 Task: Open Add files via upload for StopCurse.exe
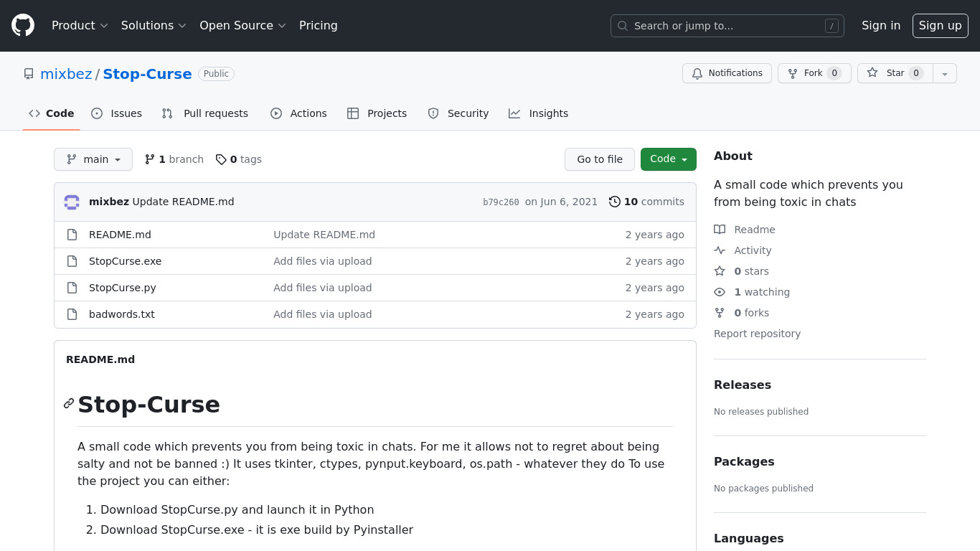coord(322,261)
